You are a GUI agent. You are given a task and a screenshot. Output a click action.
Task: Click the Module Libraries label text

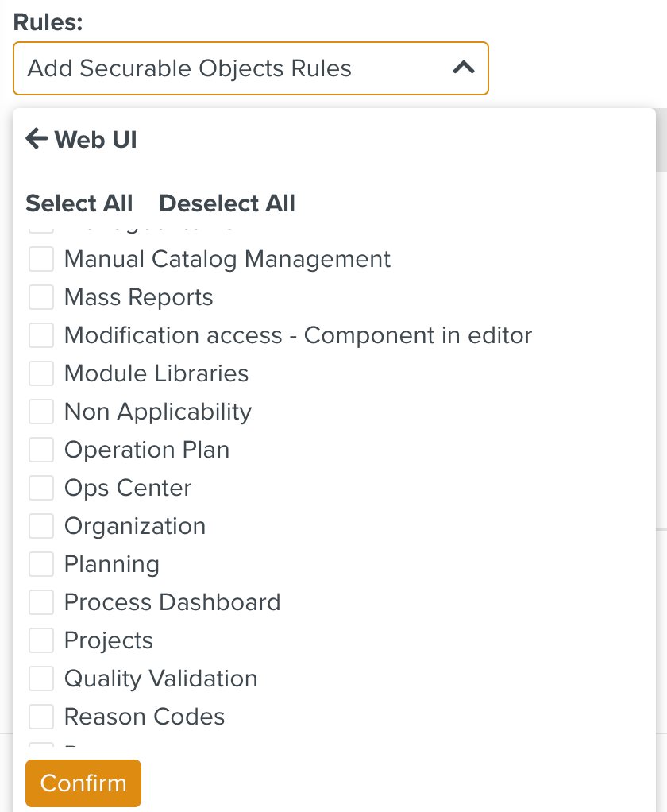[156, 373]
